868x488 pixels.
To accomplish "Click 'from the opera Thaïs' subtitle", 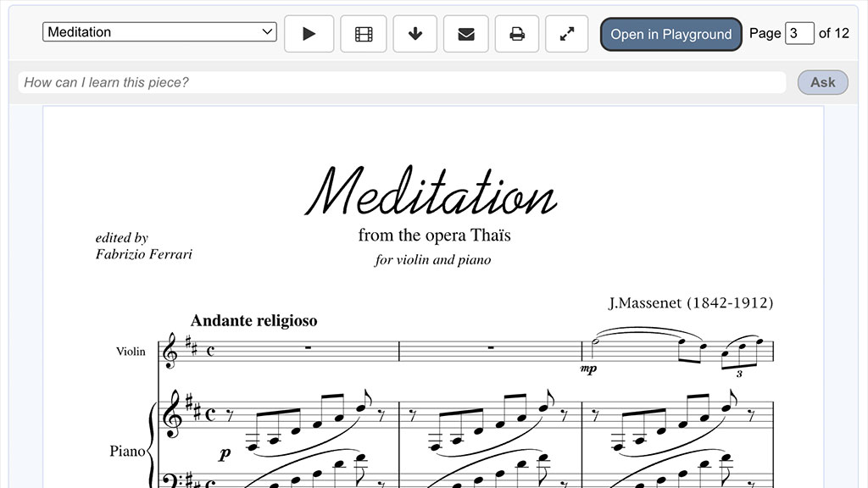I will click(434, 236).
